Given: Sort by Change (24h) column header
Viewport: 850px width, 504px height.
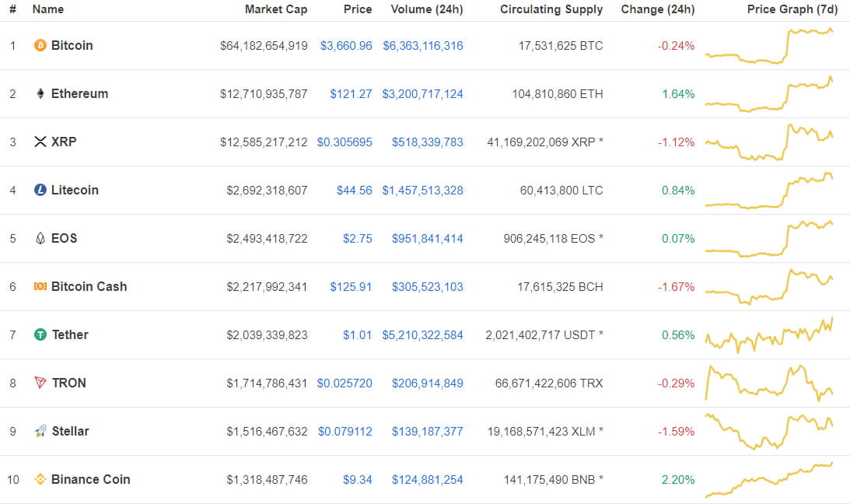Looking at the screenshot, I should (658, 9).
